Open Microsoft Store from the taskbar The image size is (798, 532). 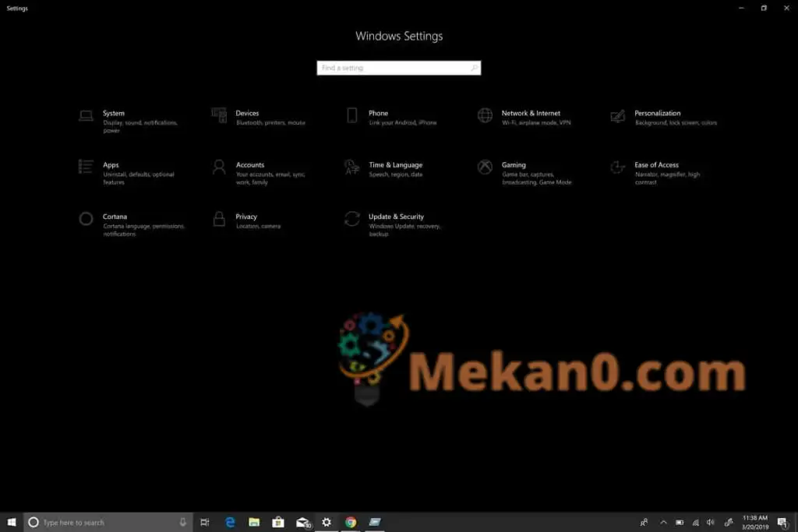pos(278,523)
